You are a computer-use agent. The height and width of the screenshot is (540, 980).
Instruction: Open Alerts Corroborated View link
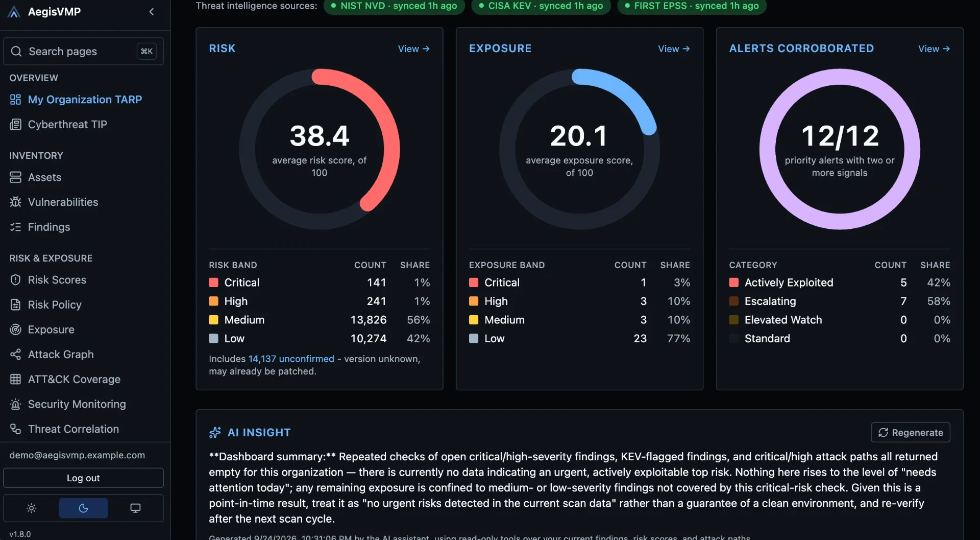934,49
